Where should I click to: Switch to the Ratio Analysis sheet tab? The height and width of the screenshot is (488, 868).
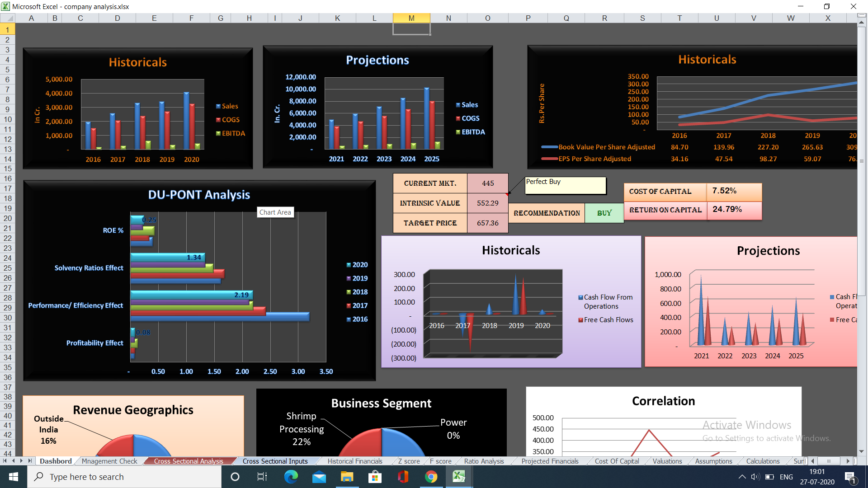[x=484, y=461]
